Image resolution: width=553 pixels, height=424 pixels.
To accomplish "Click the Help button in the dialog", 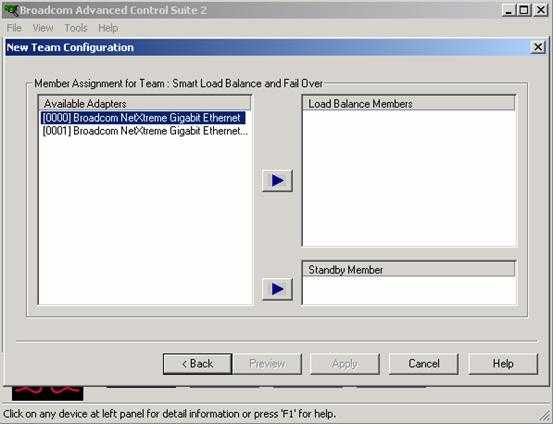I will tap(503, 364).
